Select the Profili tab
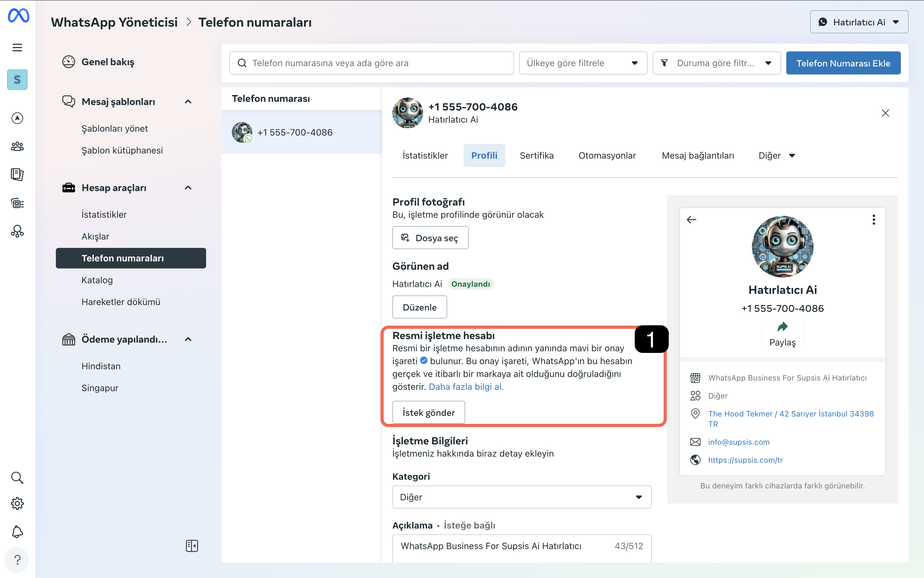Image resolution: width=924 pixels, height=578 pixels. point(484,156)
